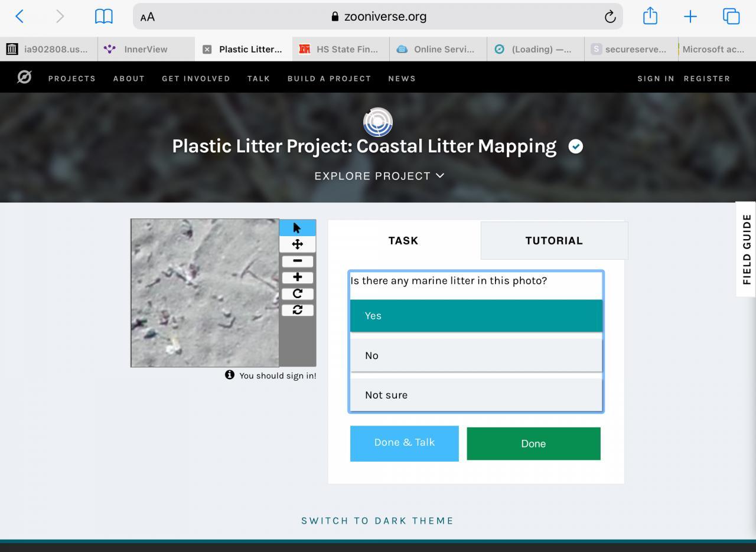The height and width of the screenshot is (552, 756).
Task: Open NEWS in the navigation bar
Action: (x=402, y=79)
